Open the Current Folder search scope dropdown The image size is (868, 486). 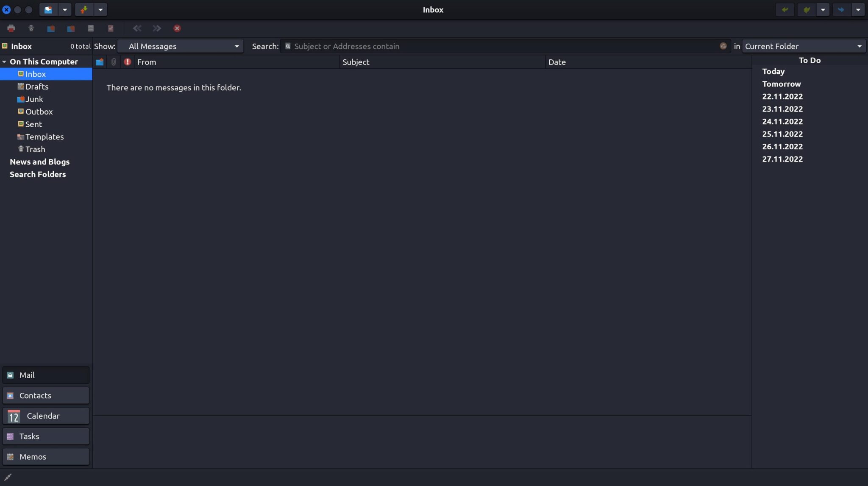point(804,46)
